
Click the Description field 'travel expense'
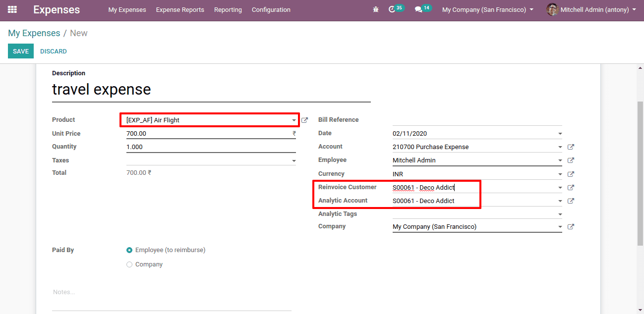pyautogui.click(x=211, y=90)
